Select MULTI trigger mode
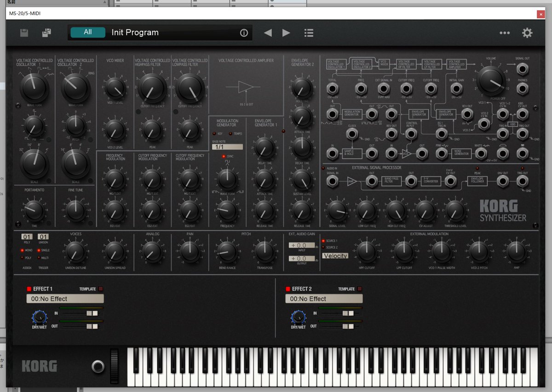The image size is (552, 392). (x=38, y=258)
